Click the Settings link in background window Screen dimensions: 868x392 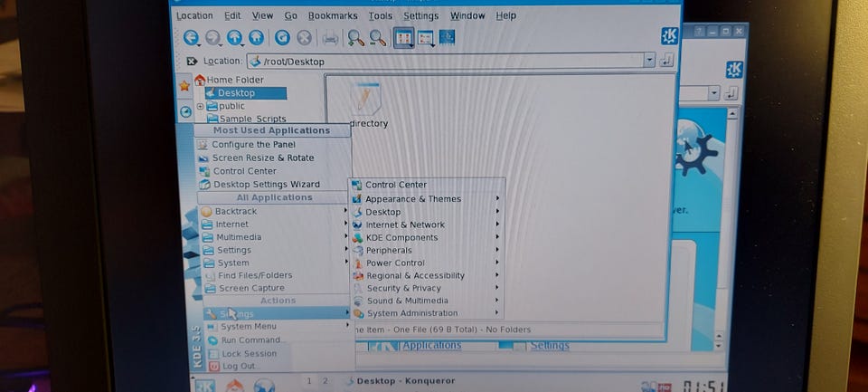550,346
